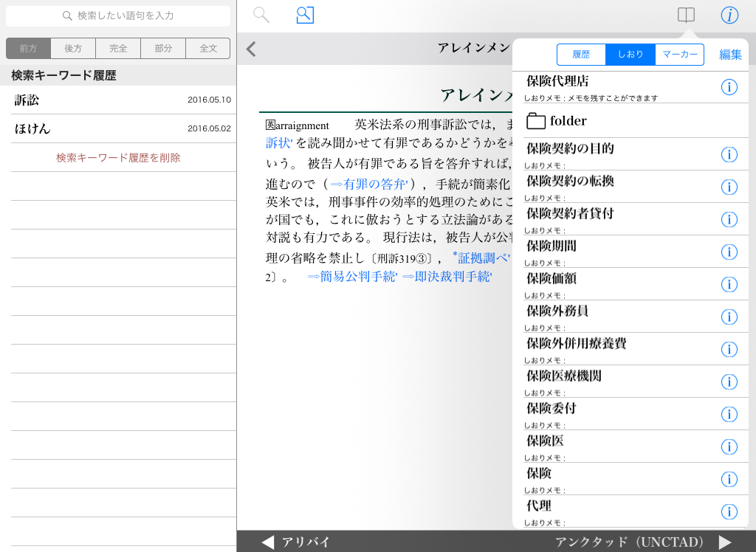Open info for 保険代理店 bookmark
756x552 pixels.
tap(729, 87)
